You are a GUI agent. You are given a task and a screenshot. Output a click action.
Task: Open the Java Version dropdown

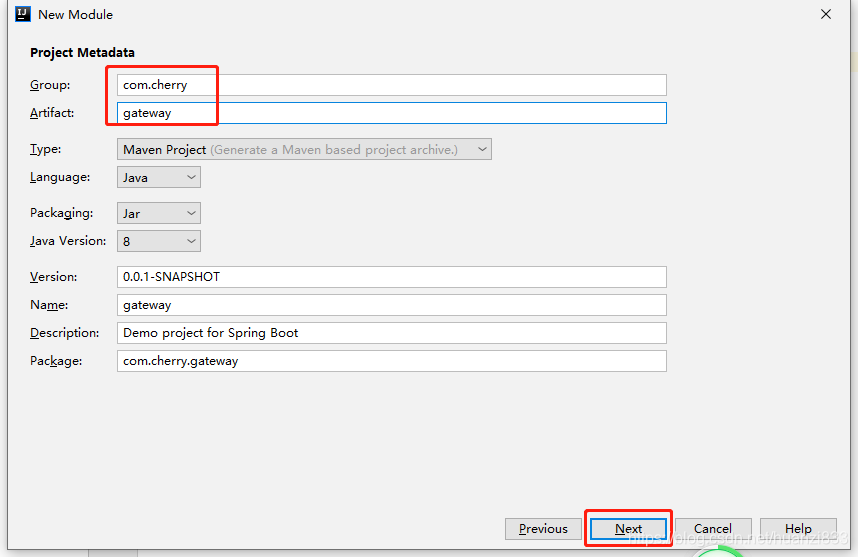[159, 241]
